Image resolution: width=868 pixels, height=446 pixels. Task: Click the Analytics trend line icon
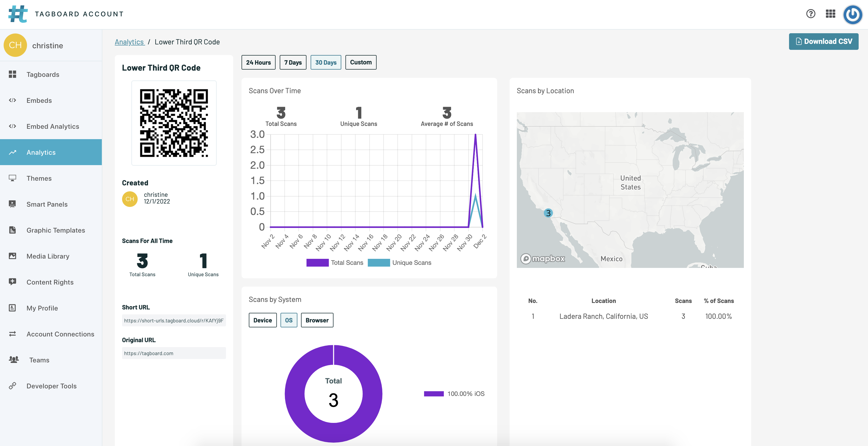pos(12,152)
